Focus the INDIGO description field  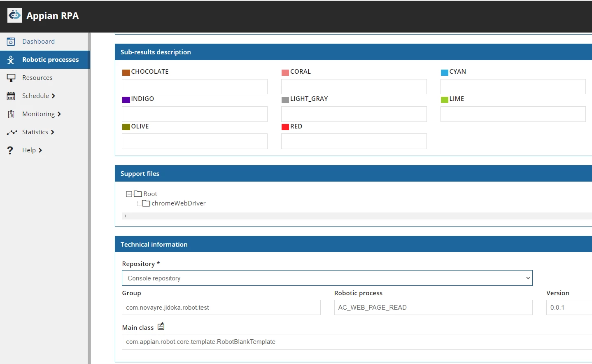point(195,114)
